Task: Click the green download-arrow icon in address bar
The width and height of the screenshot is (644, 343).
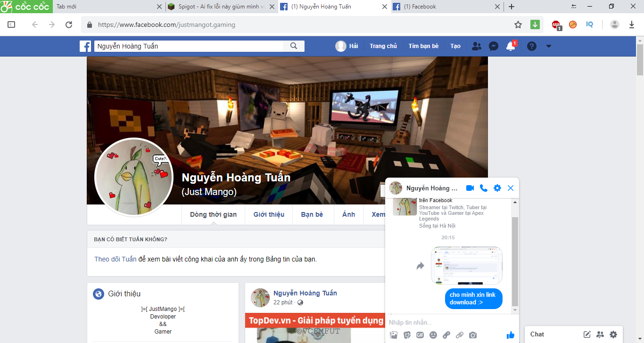Action: tap(535, 24)
